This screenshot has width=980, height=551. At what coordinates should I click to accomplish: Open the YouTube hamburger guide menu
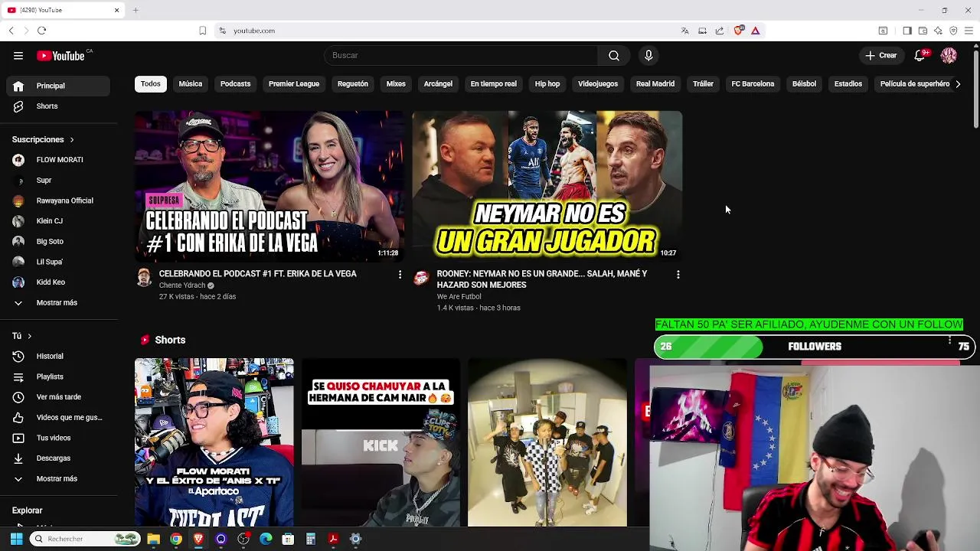(18, 55)
